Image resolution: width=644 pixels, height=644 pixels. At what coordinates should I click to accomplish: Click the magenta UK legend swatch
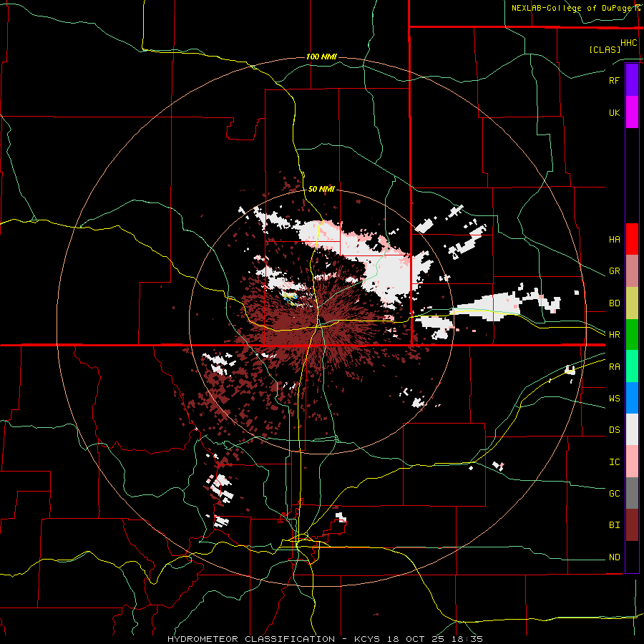(x=632, y=112)
